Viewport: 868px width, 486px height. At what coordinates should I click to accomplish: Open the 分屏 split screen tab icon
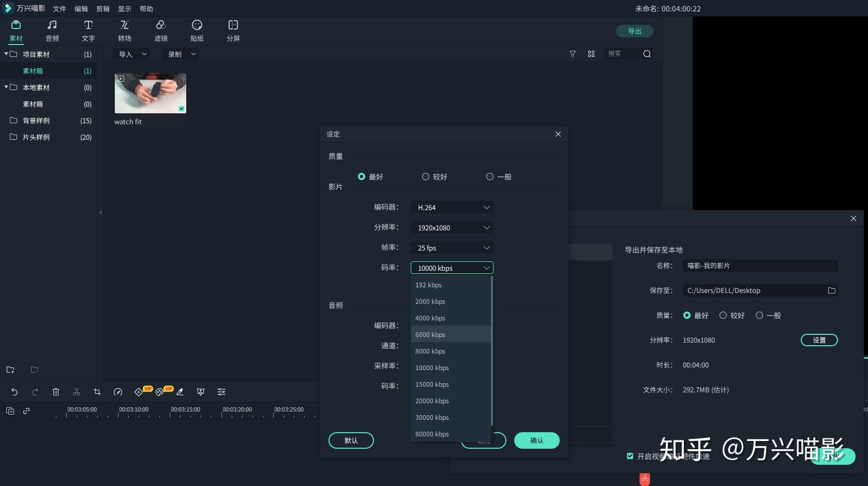(233, 25)
